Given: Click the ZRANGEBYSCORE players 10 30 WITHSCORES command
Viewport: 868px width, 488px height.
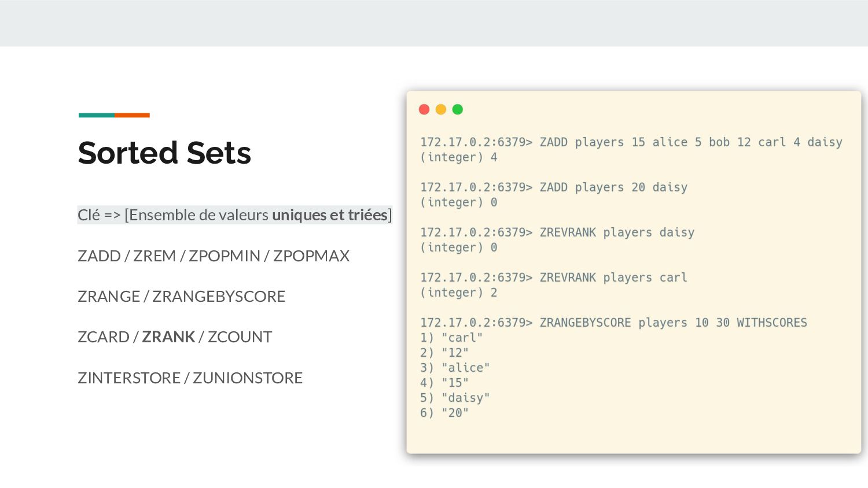Looking at the screenshot, I should point(673,323).
